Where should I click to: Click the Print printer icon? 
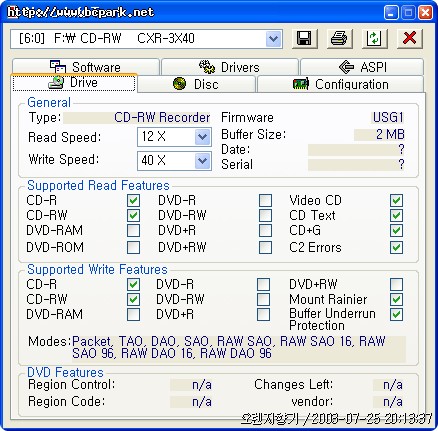pos(340,38)
